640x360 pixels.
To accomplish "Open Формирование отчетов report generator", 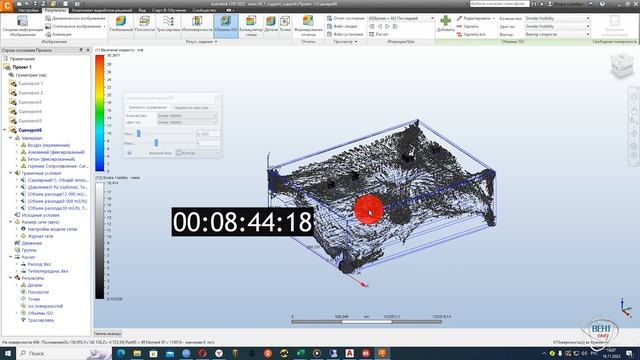I will (308, 26).
